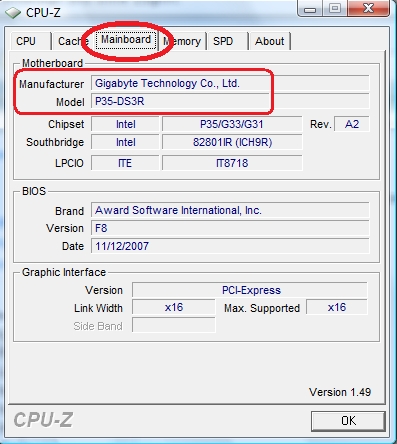The image size is (397, 444).
Task: Click the Manufacturer label
Action: (x=51, y=84)
